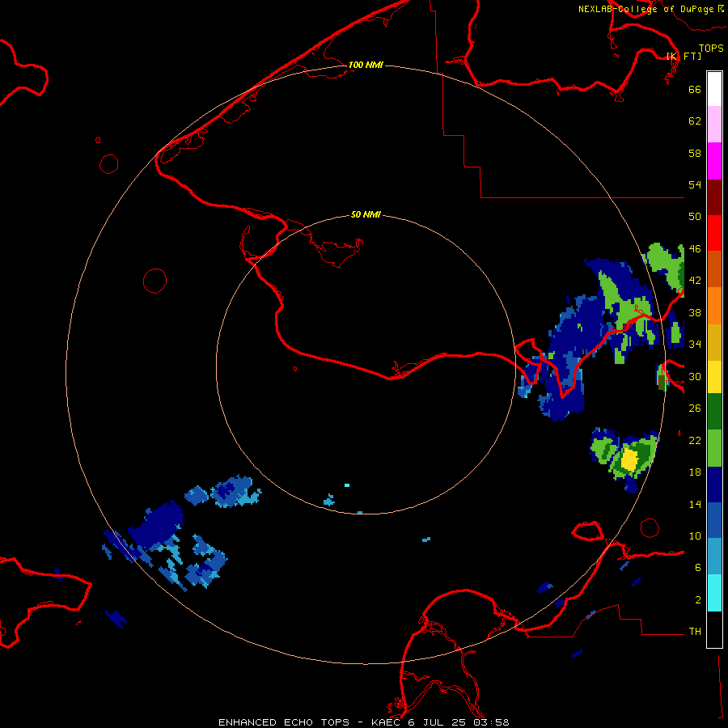728x728 pixels.
Task: Click the '14' legend value
Action: pos(695,504)
